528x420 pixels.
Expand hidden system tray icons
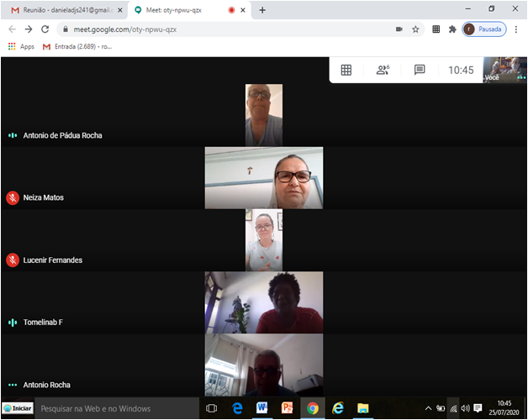428,408
